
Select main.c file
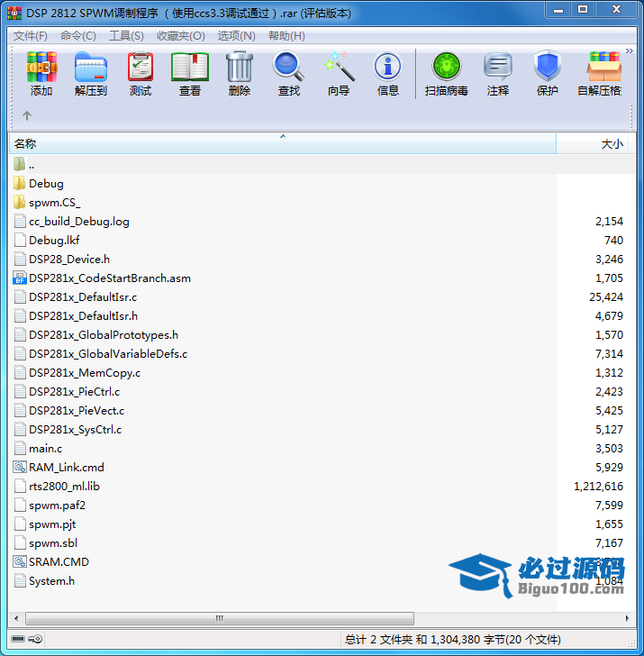point(46,448)
